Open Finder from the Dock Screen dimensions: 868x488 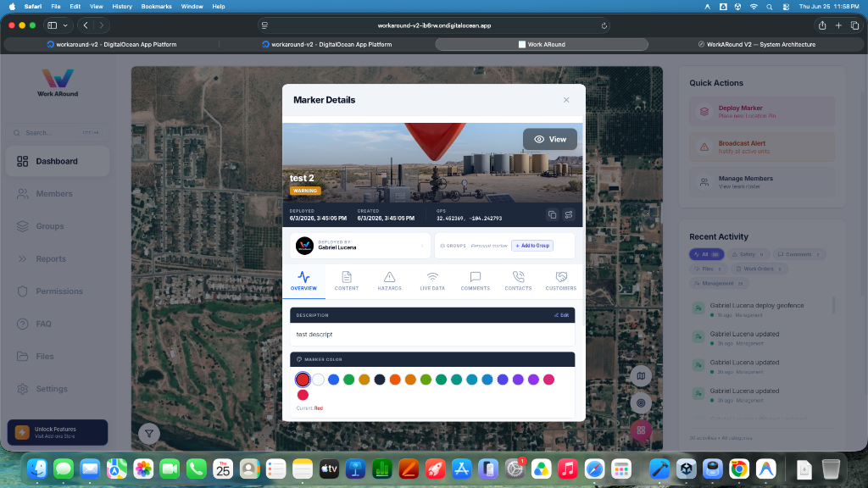click(x=37, y=469)
